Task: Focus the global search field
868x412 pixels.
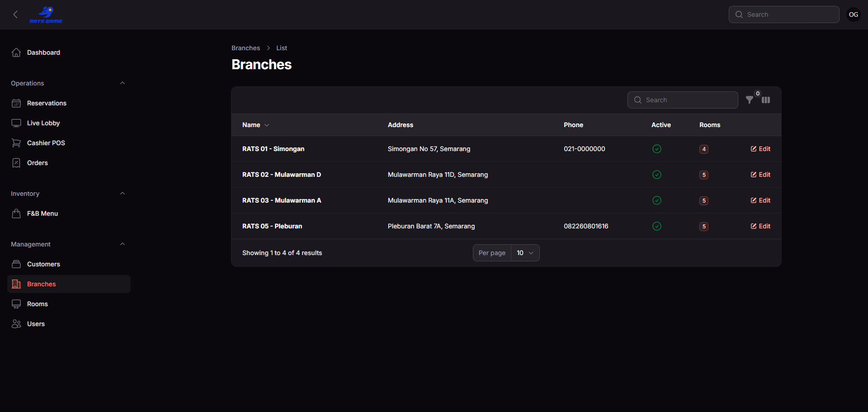Action: click(x=784, y=14)
